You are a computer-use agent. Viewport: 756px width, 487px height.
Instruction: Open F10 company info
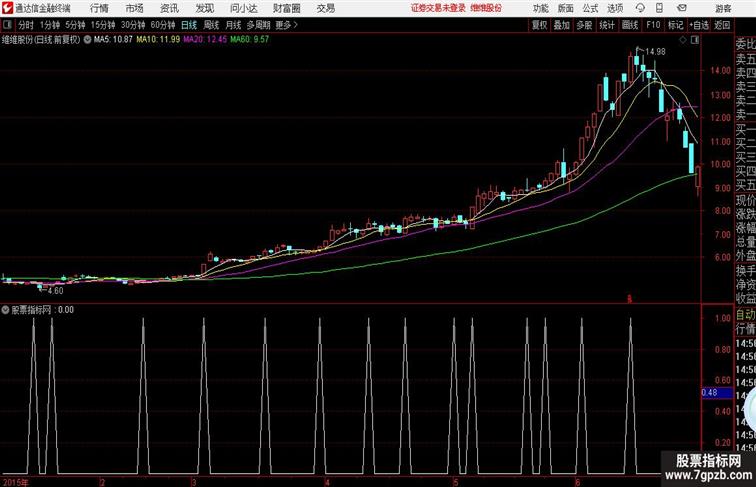pos(653,25)
